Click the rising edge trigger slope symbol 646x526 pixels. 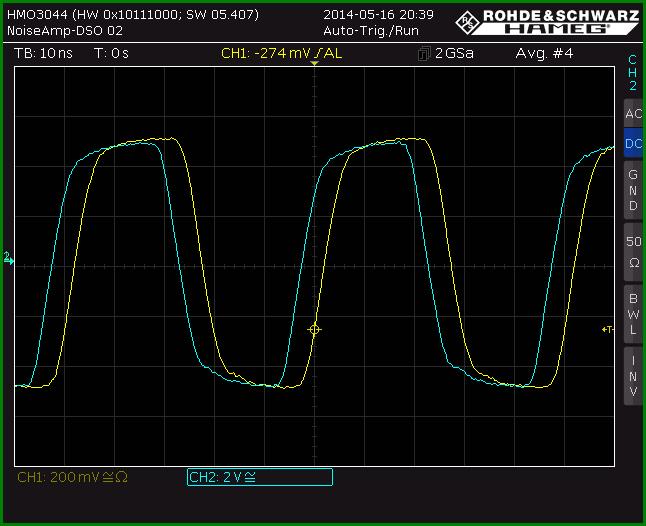click(x=318, y=53)
